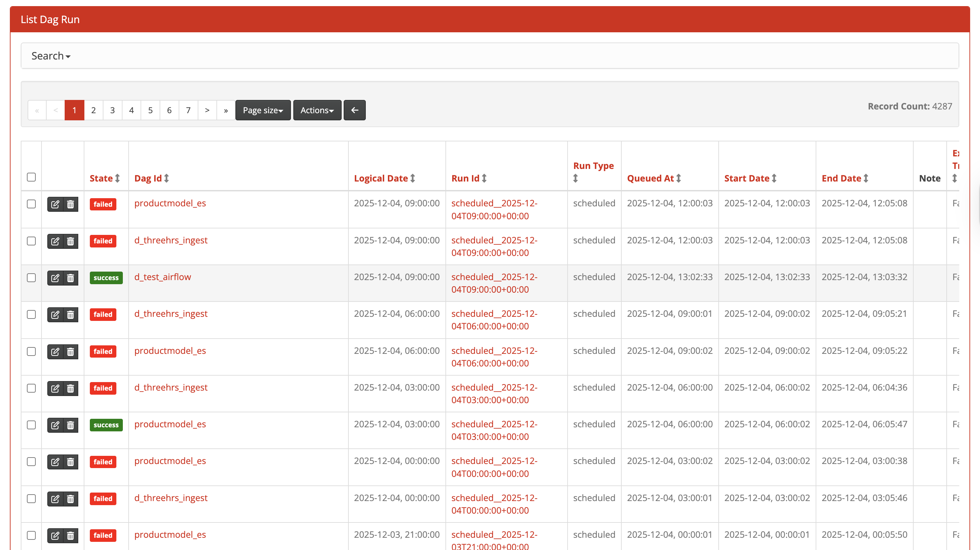Click the failed state badge in first row
980x550 pixels.
click(x=103, y=204)
